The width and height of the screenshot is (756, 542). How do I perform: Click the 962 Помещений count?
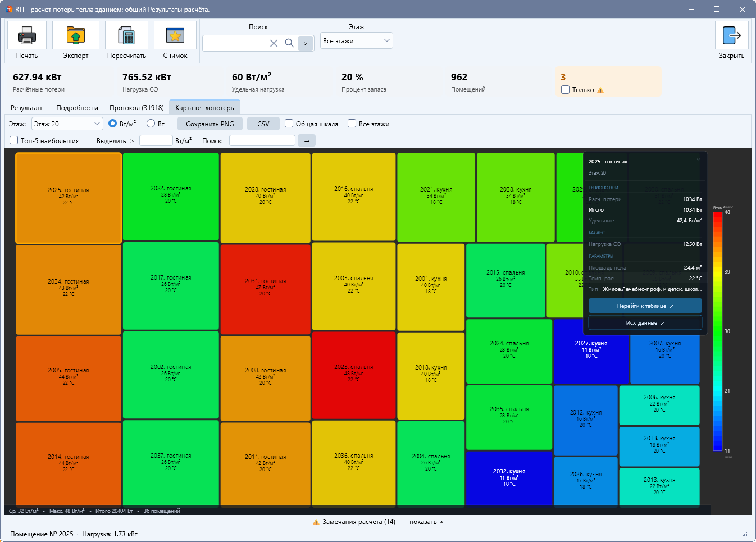point(459,77)
